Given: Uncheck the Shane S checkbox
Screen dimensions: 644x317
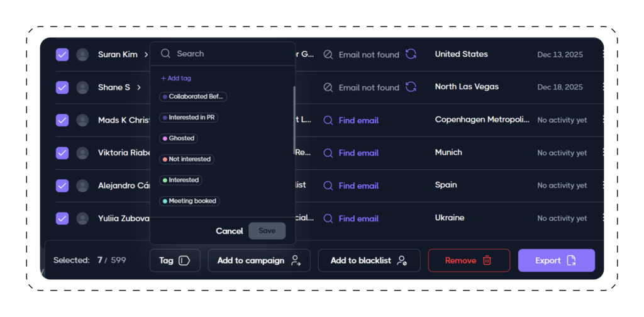Looking at the screenshot, I should click(62, 87).
